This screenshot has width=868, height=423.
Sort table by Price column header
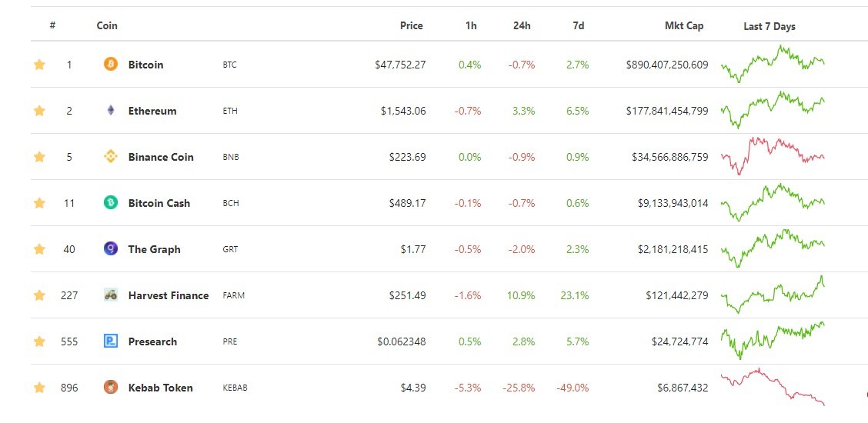click(x=412, y=25)
